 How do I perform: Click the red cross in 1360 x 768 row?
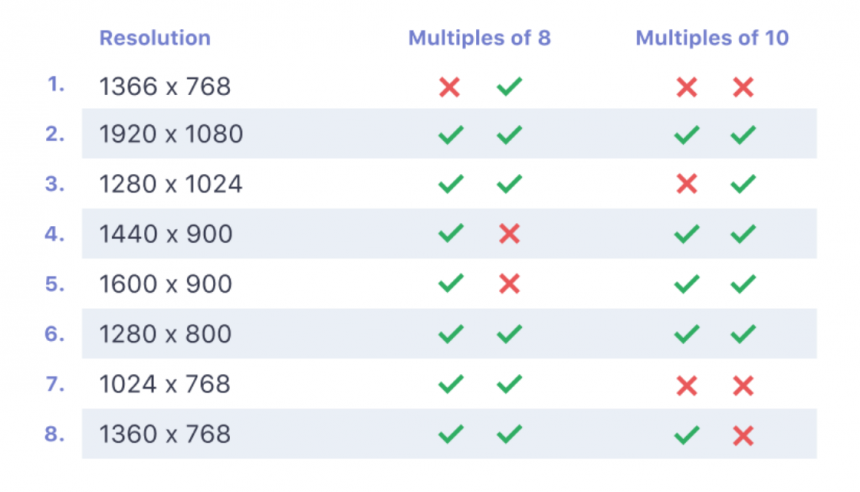click(x=743, y=434)
